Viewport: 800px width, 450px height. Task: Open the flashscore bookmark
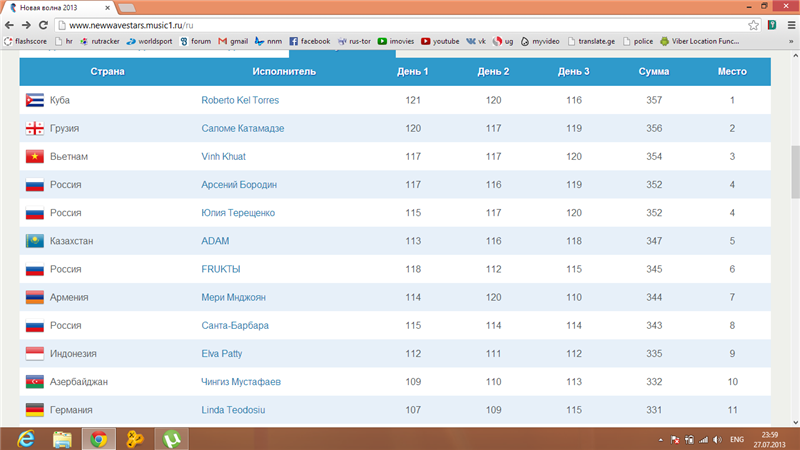(26, 41)
